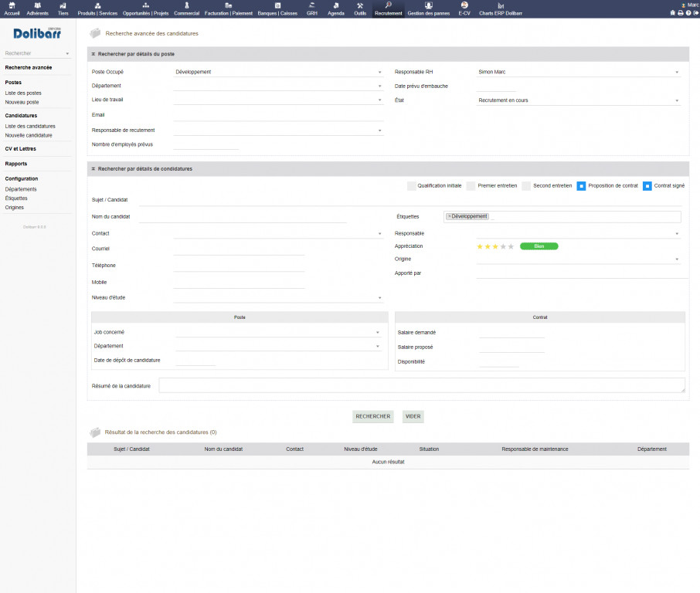Viewport: 700px width, 593px height.
Task: Click the Dolibarr logo
Action: click(x=38, y=33)
